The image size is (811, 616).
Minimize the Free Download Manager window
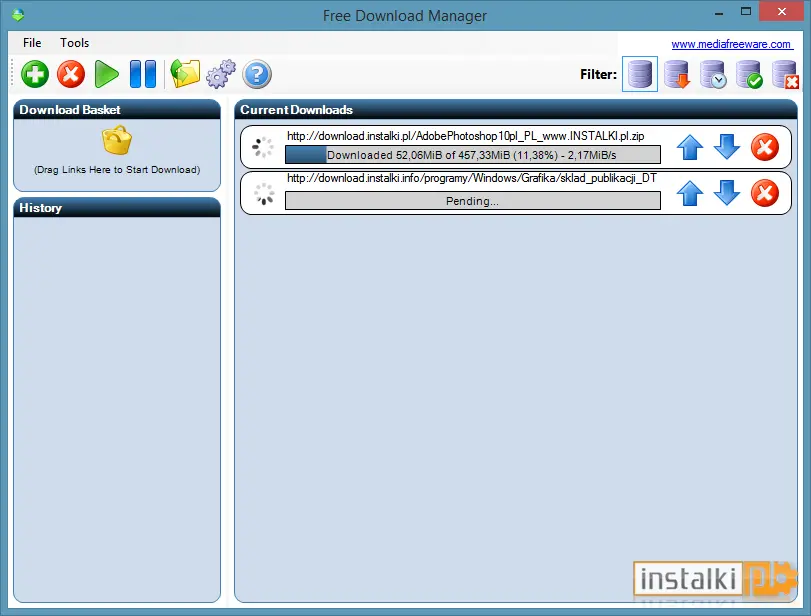[719, 12]
